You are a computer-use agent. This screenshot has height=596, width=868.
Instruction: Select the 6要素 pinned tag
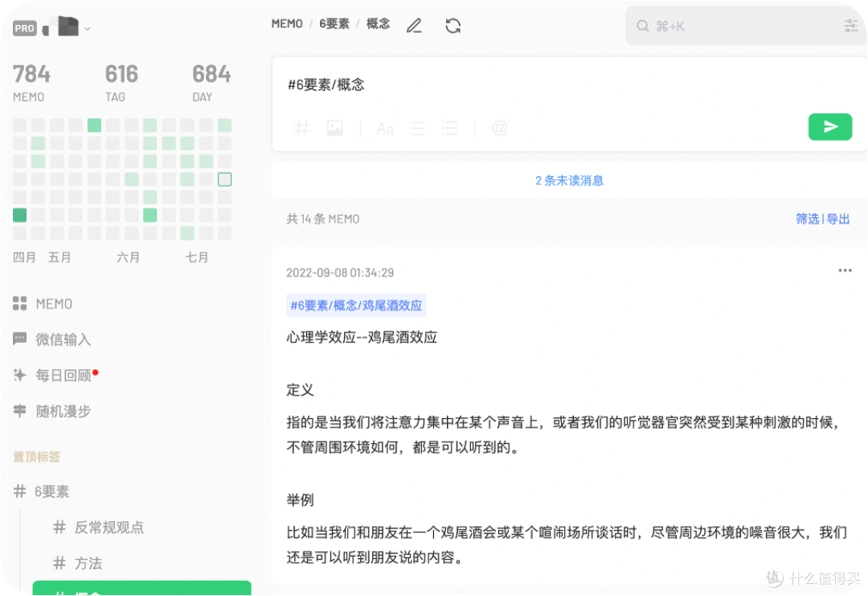52,491
